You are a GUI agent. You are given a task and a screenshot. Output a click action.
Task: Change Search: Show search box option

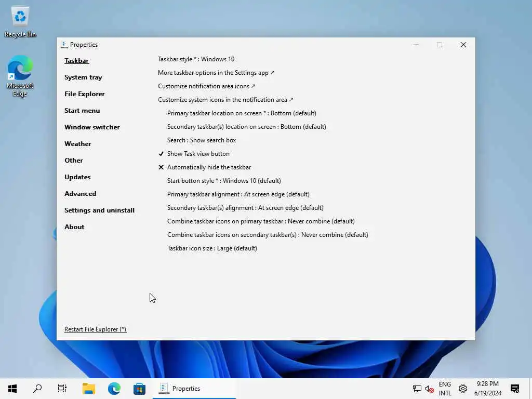(x=202, y=140)
